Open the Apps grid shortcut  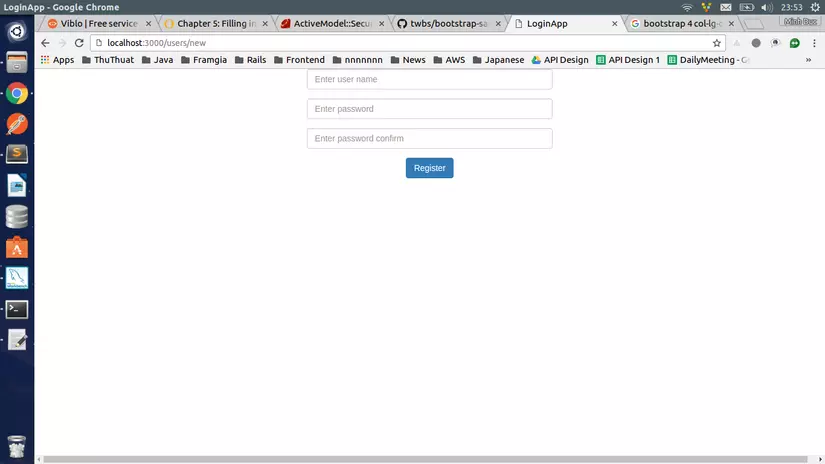(57, 60)
